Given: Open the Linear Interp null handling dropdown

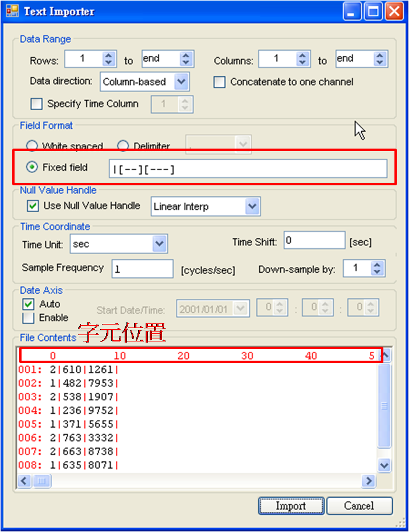Looking at the screenshot, I should point(252,206).
